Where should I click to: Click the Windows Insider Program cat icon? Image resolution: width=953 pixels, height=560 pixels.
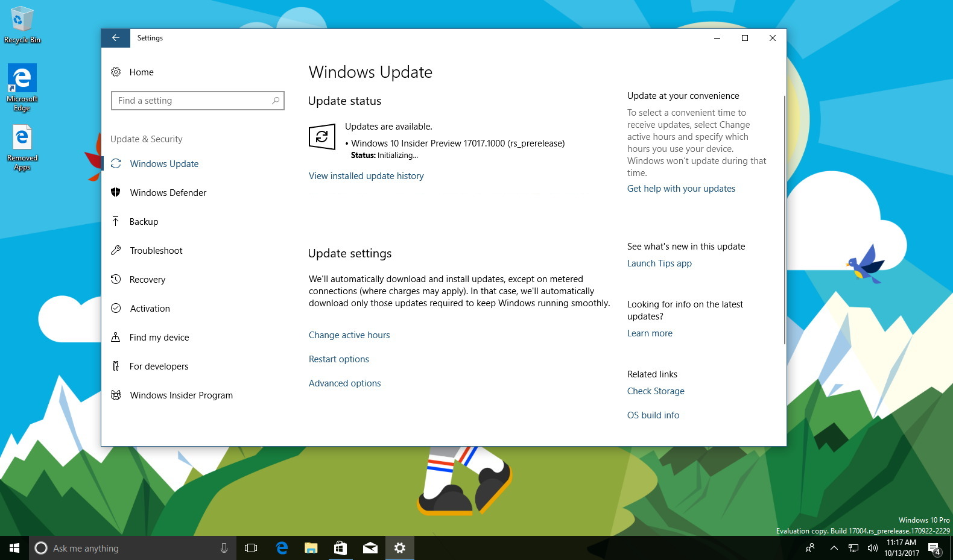[x=116, y=395]
